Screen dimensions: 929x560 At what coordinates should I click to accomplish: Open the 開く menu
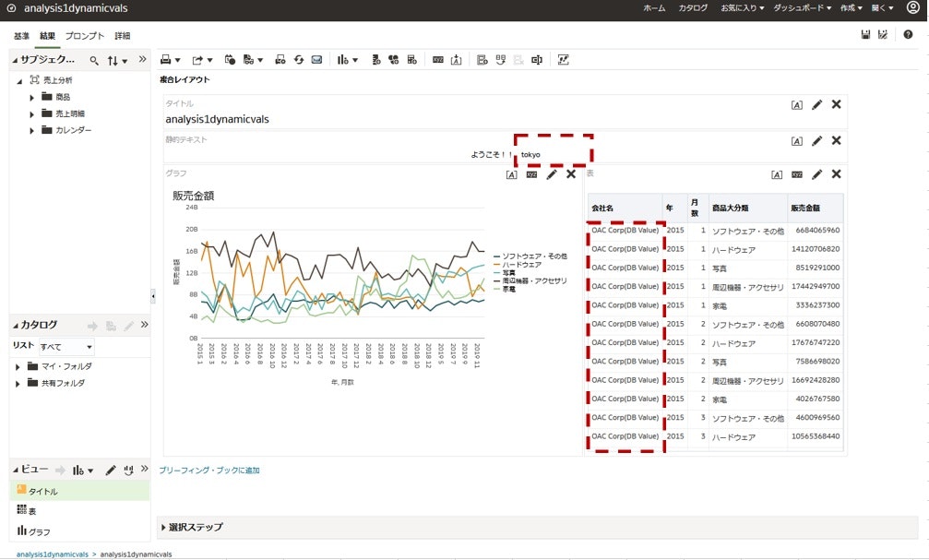[x=882, y=8]
